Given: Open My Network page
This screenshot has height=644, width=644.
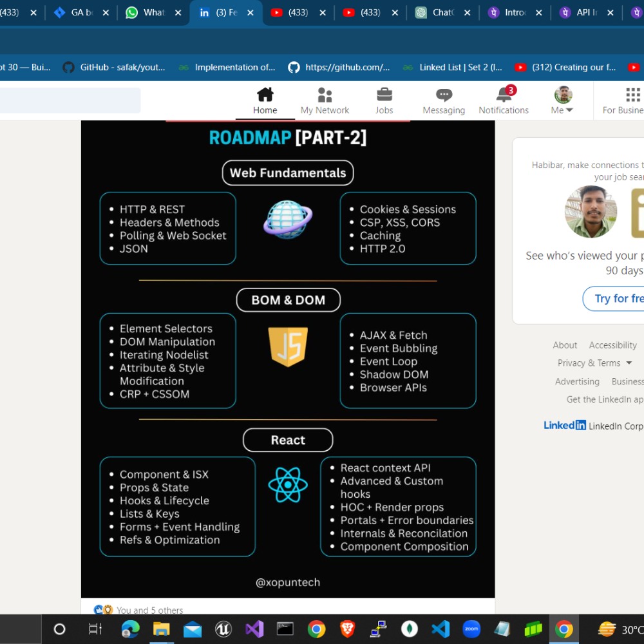Looking at the screenshot, I should click(325, 101).
